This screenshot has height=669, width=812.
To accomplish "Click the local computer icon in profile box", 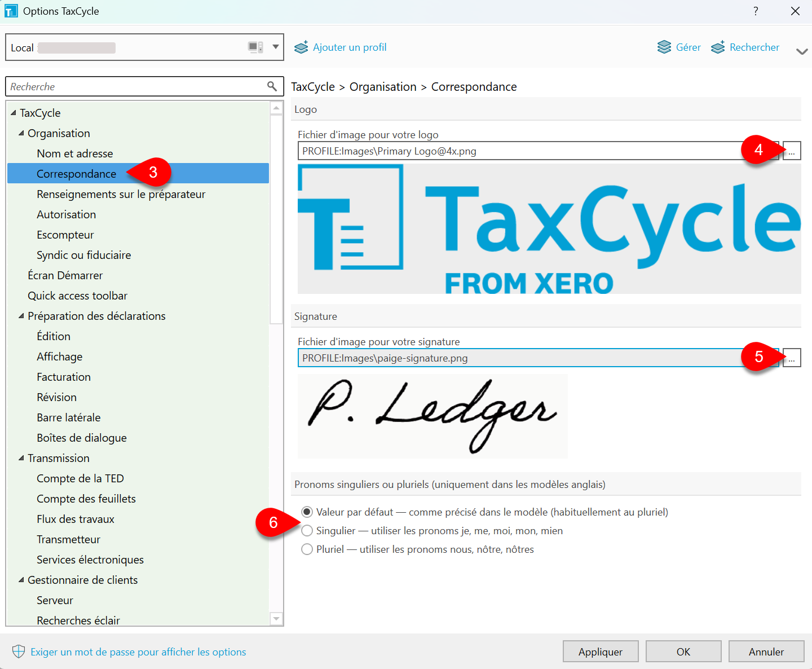I will pyautogui.click(x=255, y=47).
